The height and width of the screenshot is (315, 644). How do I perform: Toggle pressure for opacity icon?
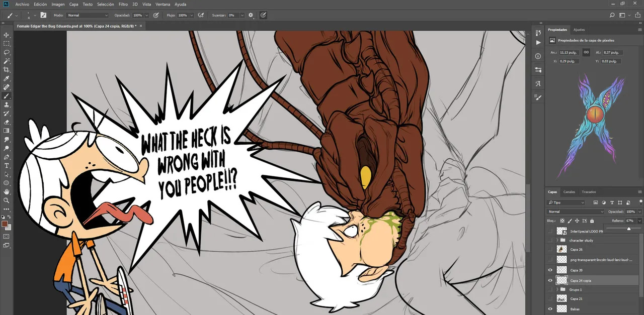[156, 16]
